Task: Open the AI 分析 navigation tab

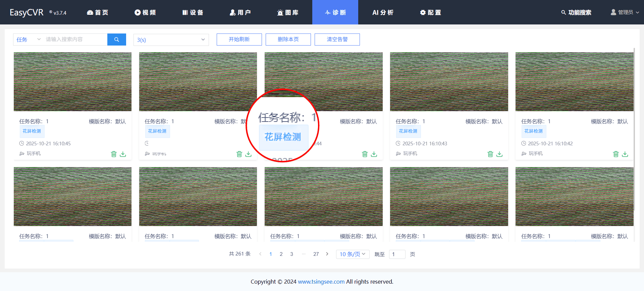Action: (x=383, y=12)
